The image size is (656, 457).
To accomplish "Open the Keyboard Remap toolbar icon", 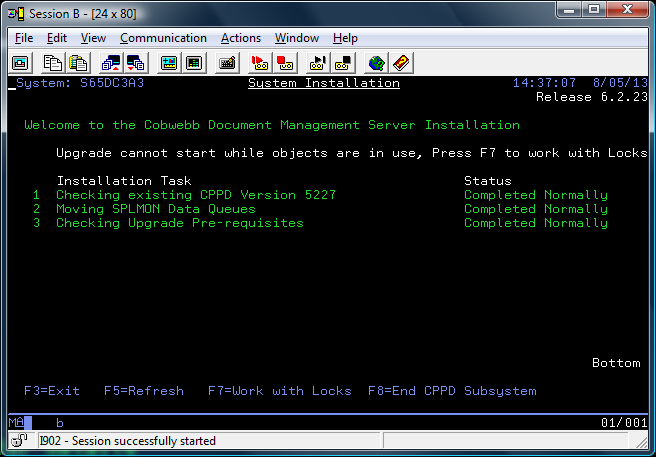I will tap(227, 63).
